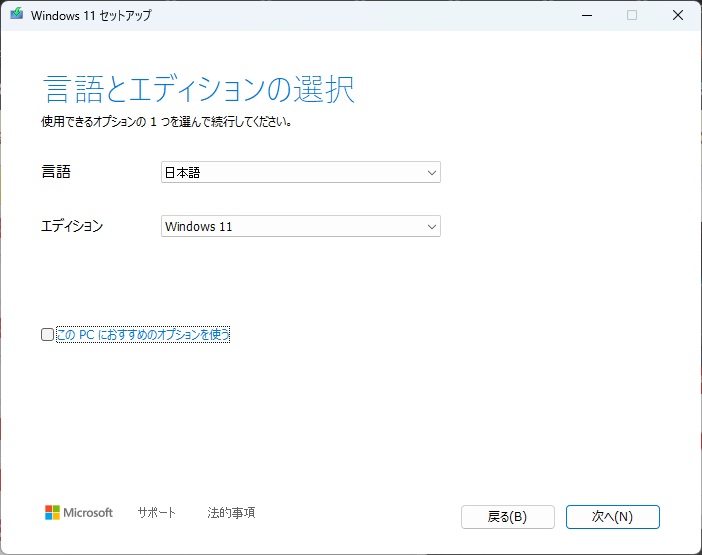Click the 戻る(B) button
The image size is (702, 555).
(x=508, y=517)
